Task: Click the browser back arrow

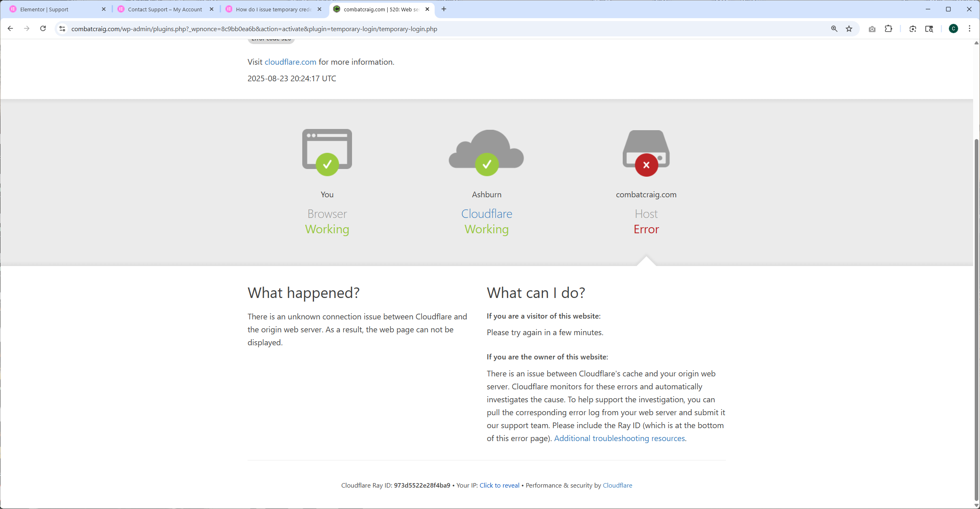Action: pyautogui.click(x=11, y=29)
